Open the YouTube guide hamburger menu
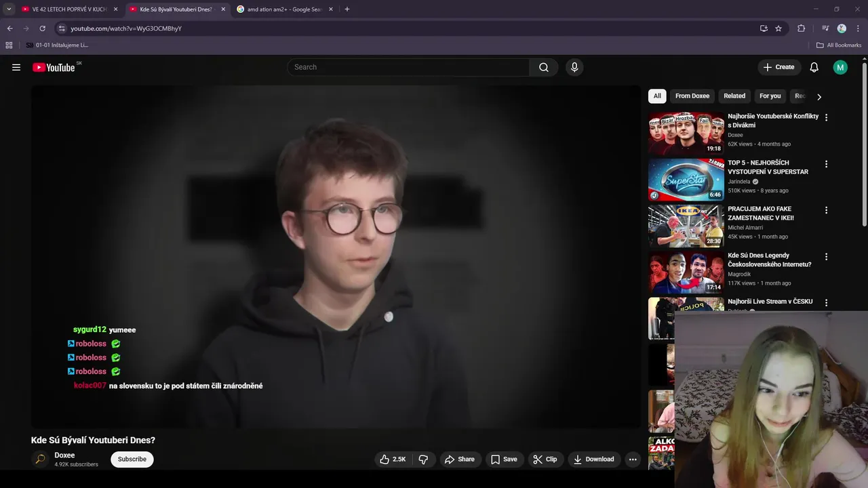 (16, 67)
